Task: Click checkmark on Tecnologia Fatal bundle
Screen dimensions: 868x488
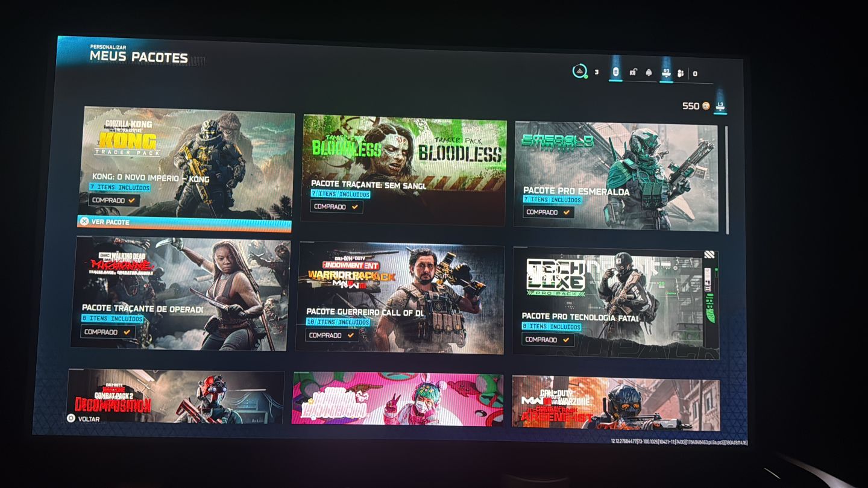Action: point(565,340)
